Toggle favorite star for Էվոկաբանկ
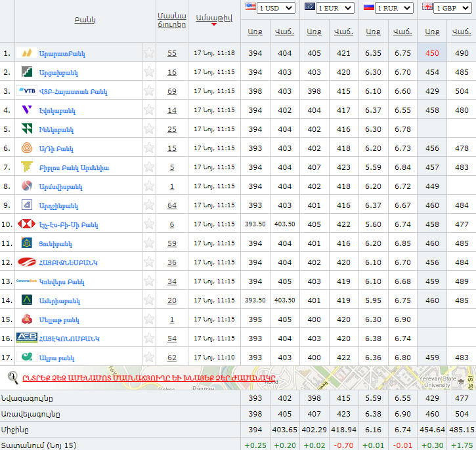Screen dimensions: 476x450 (x=149, y=110)
